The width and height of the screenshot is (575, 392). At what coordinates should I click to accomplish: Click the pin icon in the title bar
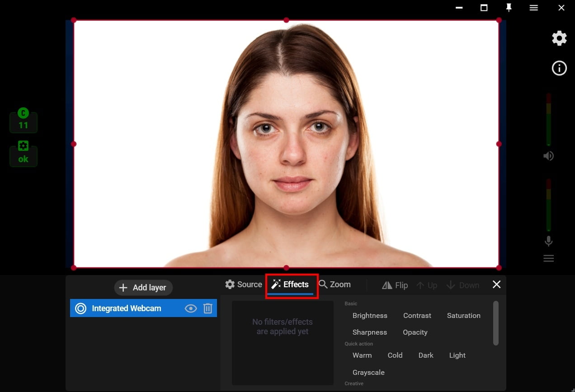coord(509,8)
